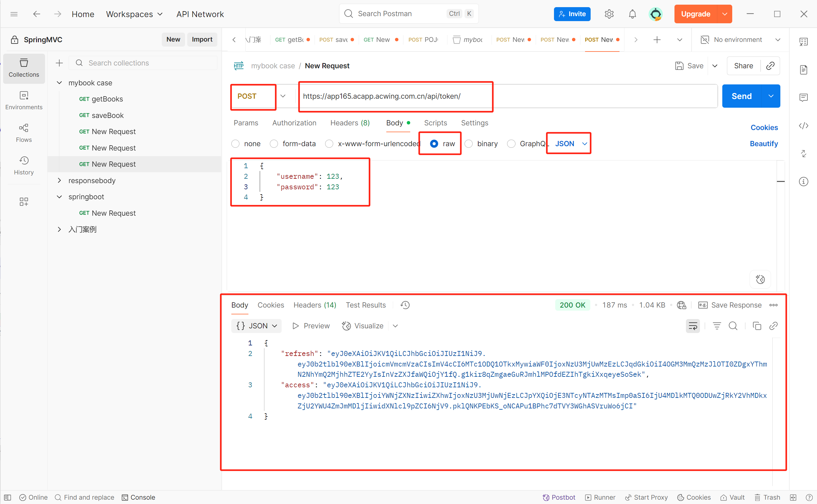Toggle word wrap in response viewer
The width and height of the screenshot is (817, 504).
tap(693, 326)
